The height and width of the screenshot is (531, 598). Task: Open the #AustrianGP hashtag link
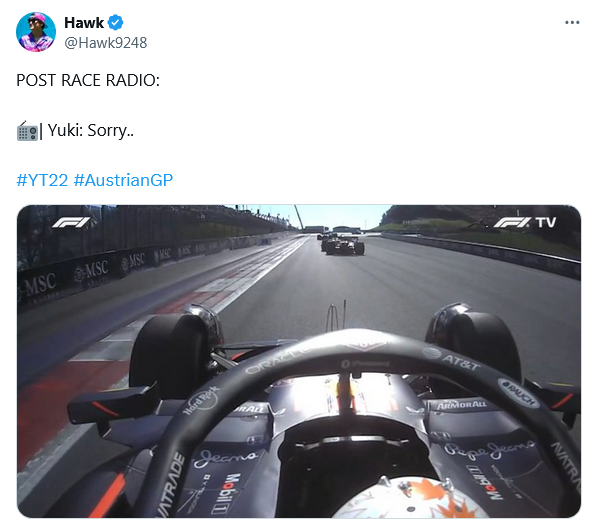(123, 180)
